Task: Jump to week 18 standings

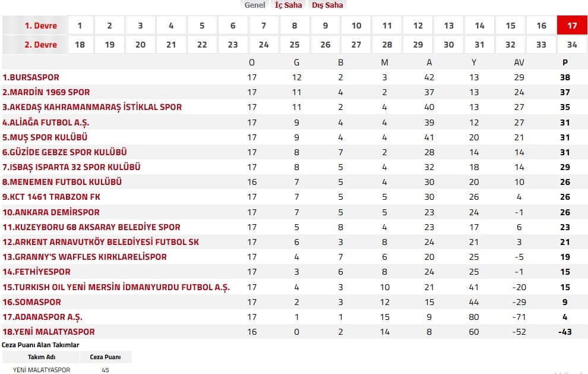Action: tap(80, 45)
